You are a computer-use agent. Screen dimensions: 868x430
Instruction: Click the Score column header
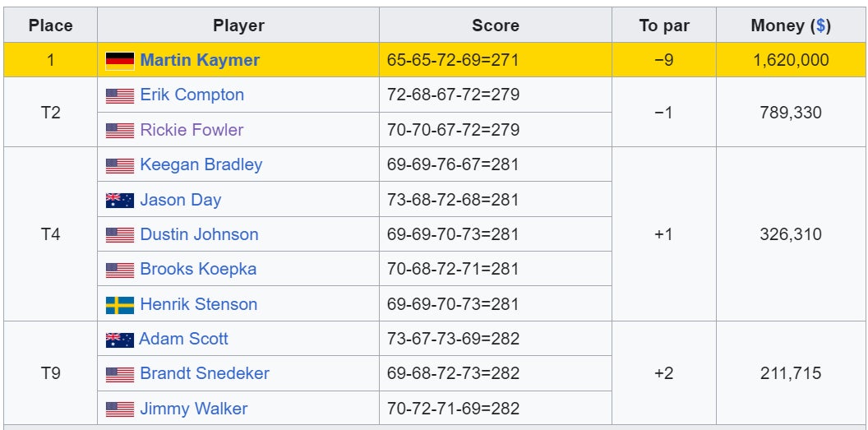pos(495,25)
